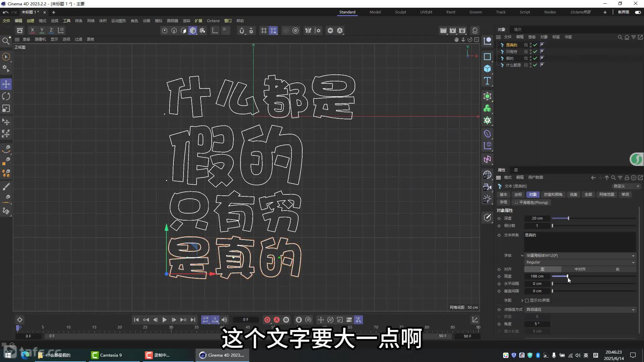This screenshot has height=362, width=644.
Task: Enable 显示3D界面 checkbox
Action: 527,301
